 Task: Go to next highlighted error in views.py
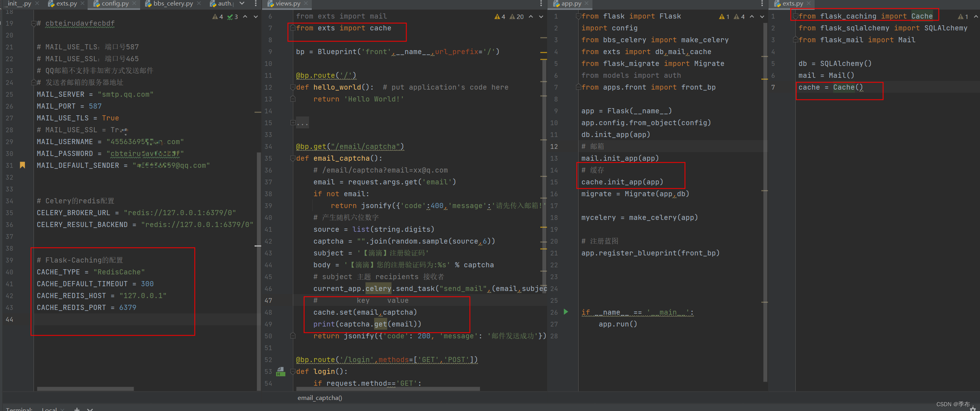pos(541,17)
